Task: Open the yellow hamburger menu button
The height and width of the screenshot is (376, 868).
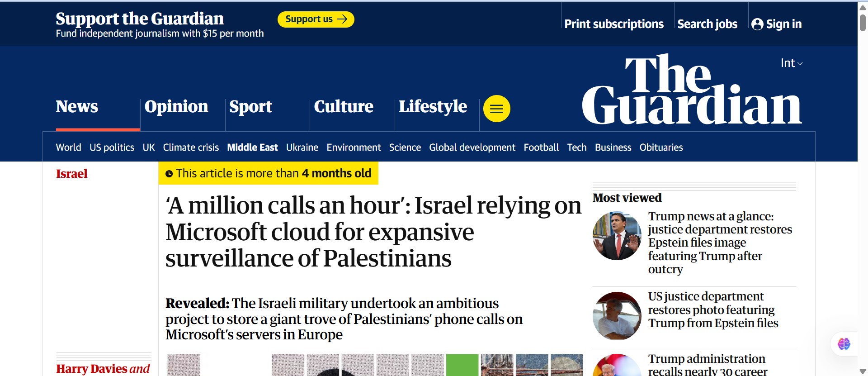Action: tap(496, 109)
